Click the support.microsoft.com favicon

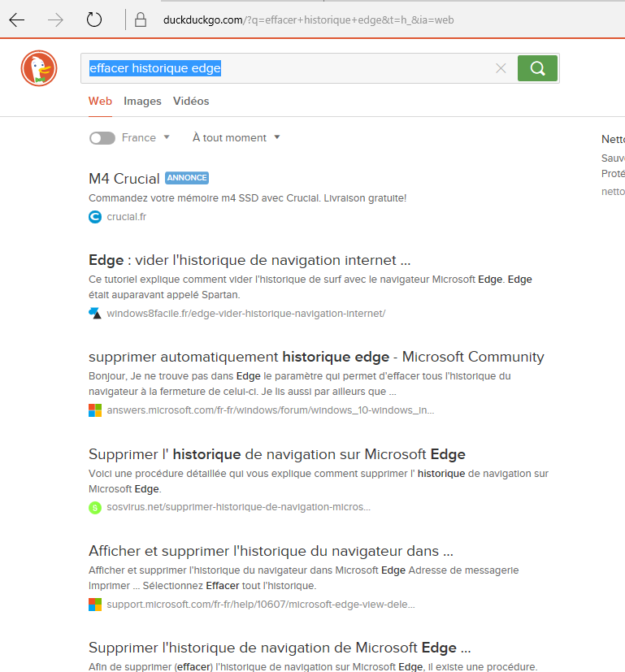(95, 605)
